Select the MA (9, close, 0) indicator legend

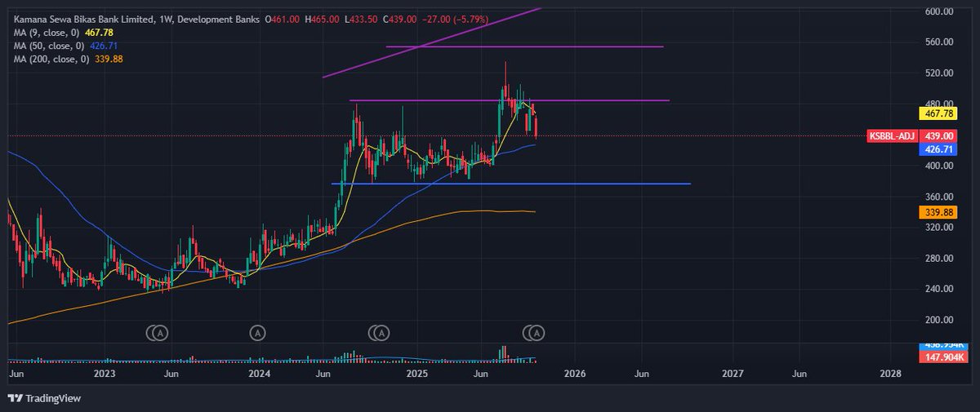[x=45, y=32]
